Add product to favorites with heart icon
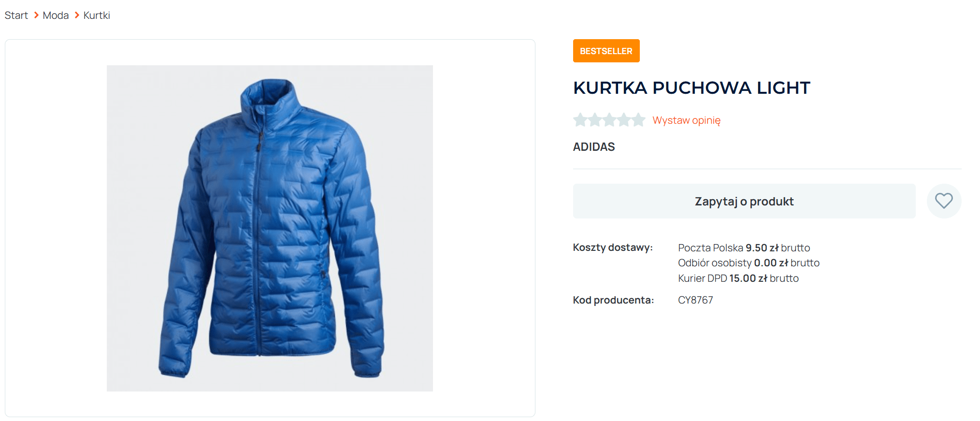The height and width of the screenshot is (421, 980). click(x=944, y=201)
